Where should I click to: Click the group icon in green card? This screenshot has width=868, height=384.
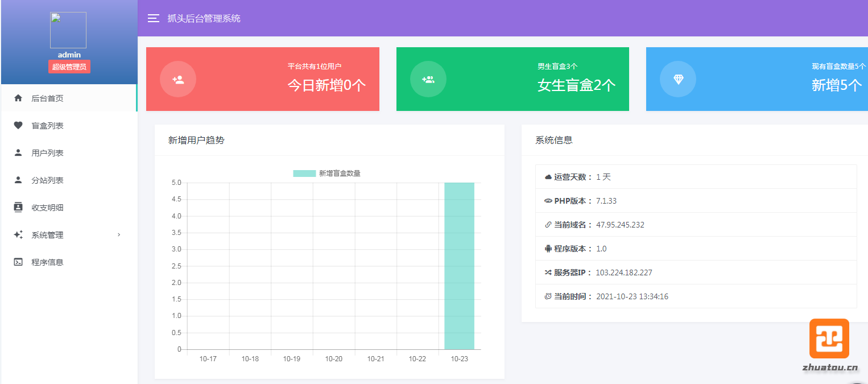click(x=428, y=79)
